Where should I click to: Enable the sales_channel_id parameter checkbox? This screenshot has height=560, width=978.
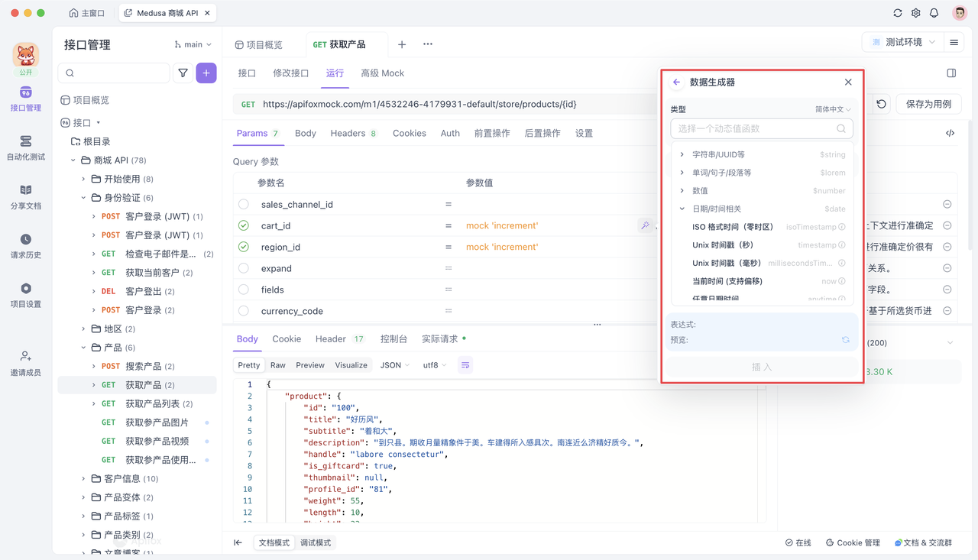pos(244,204)
